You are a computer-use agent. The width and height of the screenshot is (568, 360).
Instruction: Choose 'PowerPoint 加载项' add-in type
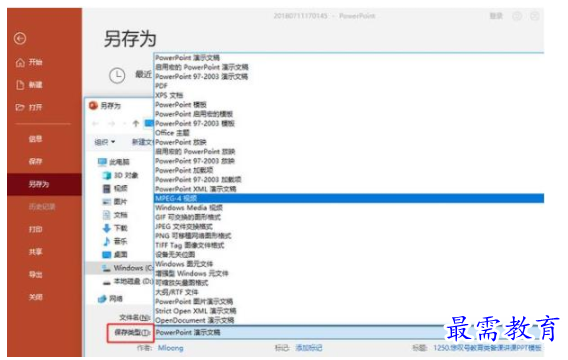184,170
